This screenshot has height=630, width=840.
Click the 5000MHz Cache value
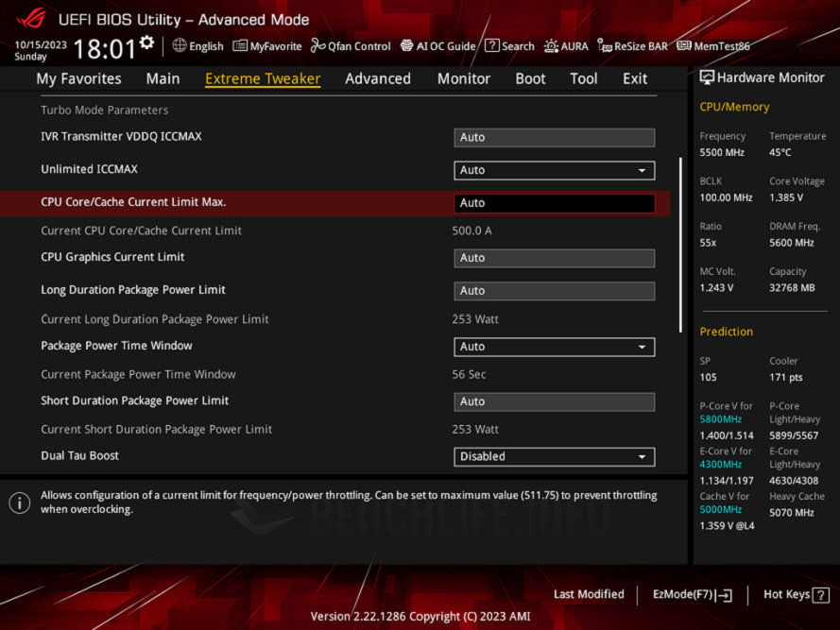[721, 509]
